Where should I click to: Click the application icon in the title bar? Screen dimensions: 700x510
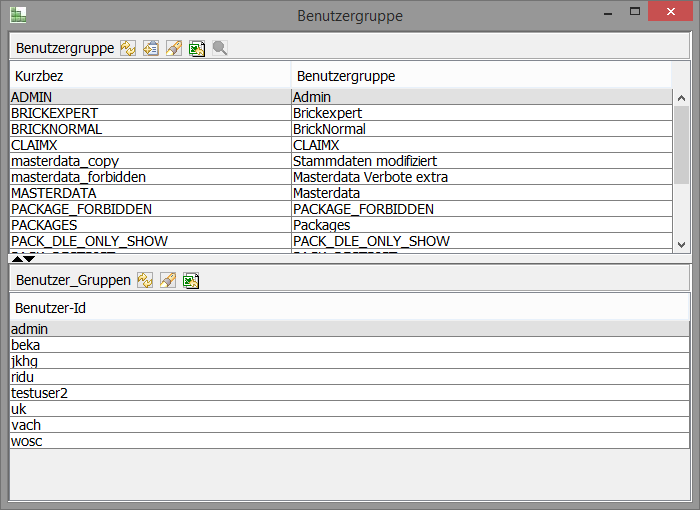[18, 15]
